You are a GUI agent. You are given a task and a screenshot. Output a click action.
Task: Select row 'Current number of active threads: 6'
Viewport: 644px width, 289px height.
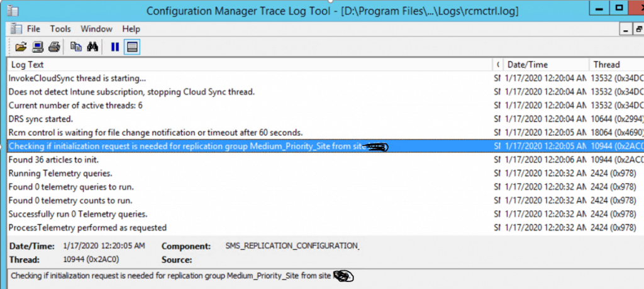(325, 105)
